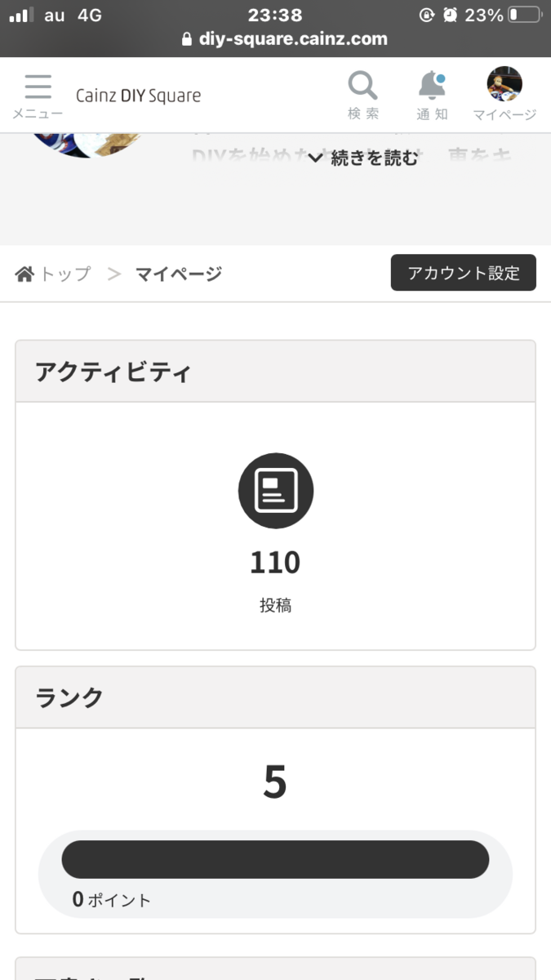Tap the 検索 magnifying glass icon
The width and height of the screenshot is (551, 980).
pos(362,86)
